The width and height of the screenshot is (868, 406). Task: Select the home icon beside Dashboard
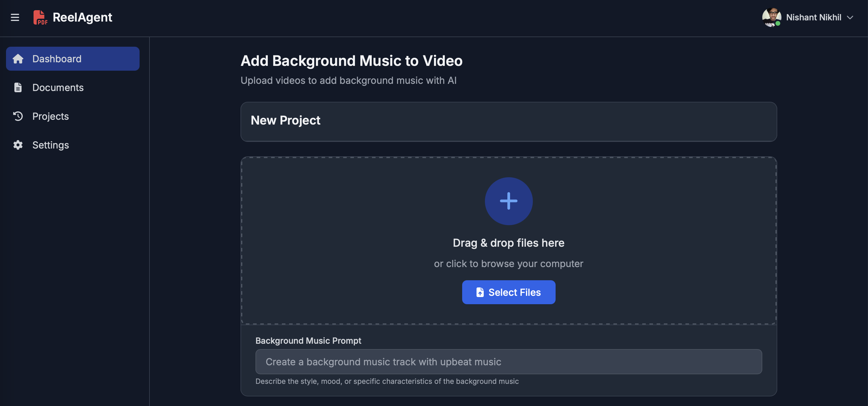pos(18,59)
